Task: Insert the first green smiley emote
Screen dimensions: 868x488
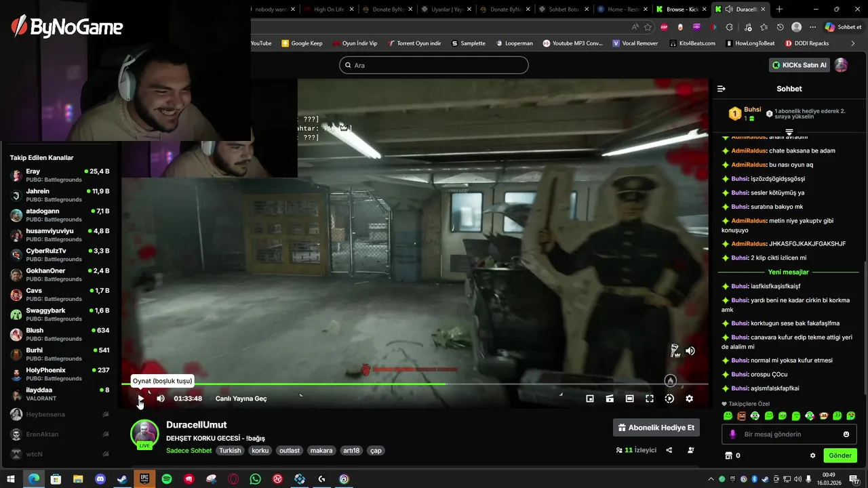Action: pyautogui.click(x=728, y=415)
